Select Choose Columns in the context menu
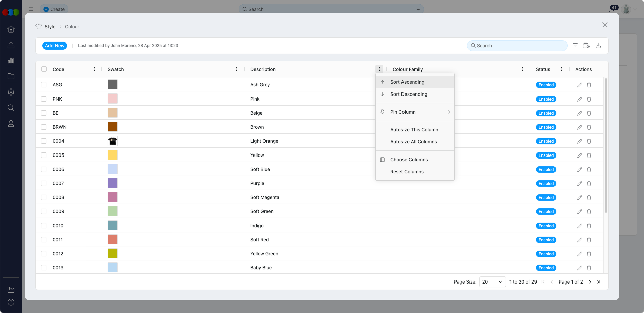 click(x=409, y=159)
